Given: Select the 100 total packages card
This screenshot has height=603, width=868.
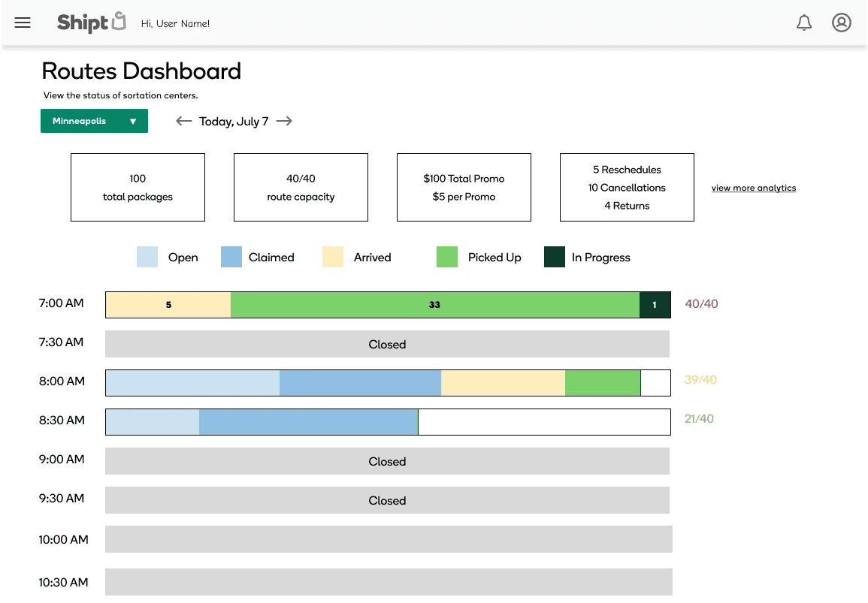Looking at the screenshot, I should 138,188.
